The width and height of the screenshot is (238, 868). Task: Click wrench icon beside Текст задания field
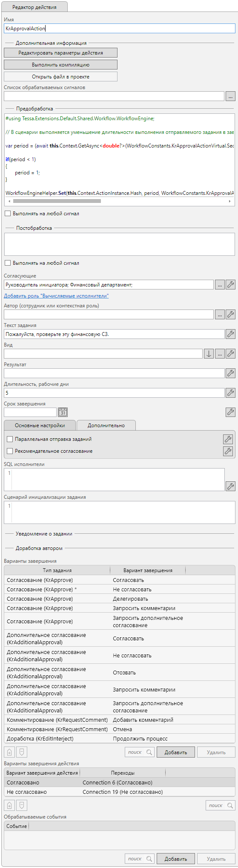[x=230, y=334]
